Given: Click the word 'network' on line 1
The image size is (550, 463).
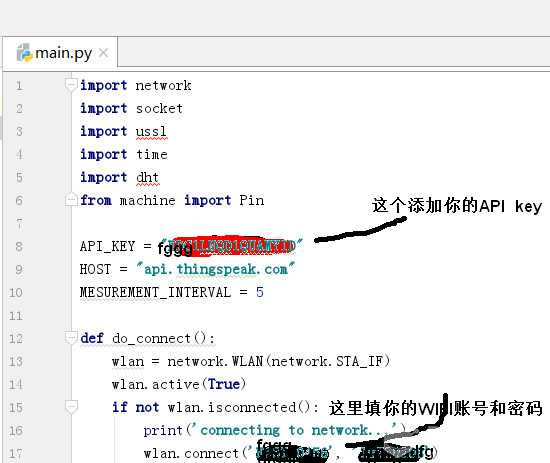Looking at the screenshot, I should pyautogui.click(x=163, y=86).
